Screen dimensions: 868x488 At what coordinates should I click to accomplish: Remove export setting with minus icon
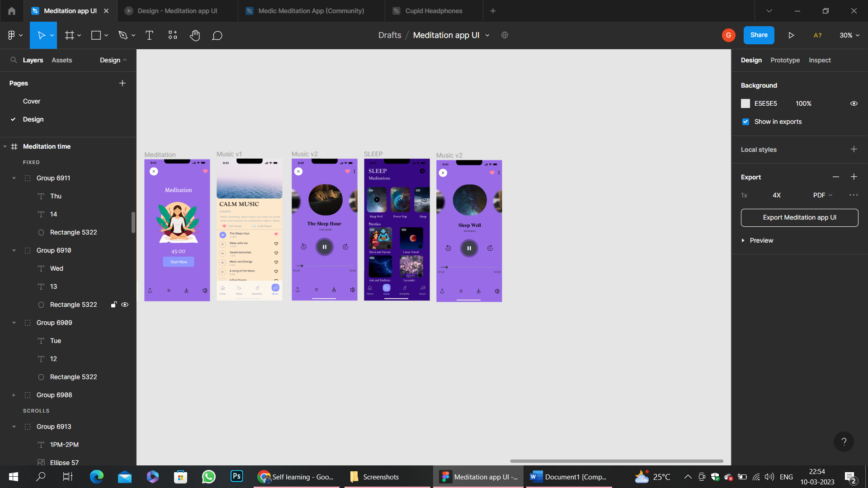[x=835, y=177]
